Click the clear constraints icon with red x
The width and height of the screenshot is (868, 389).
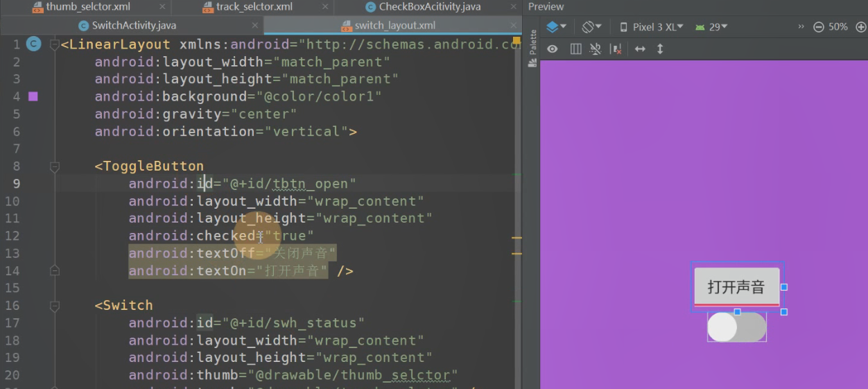click(x=616, y=49)
